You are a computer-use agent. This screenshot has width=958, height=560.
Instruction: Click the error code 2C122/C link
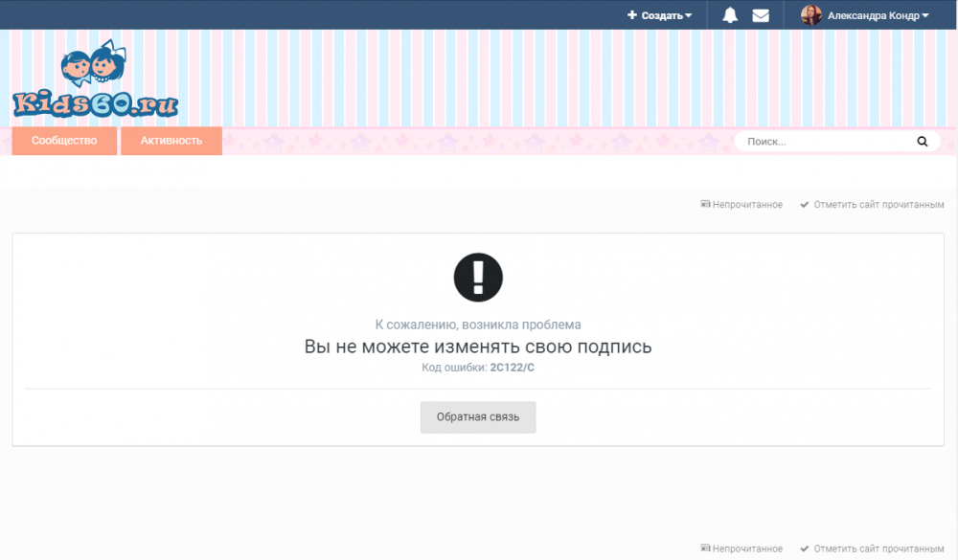511,366
